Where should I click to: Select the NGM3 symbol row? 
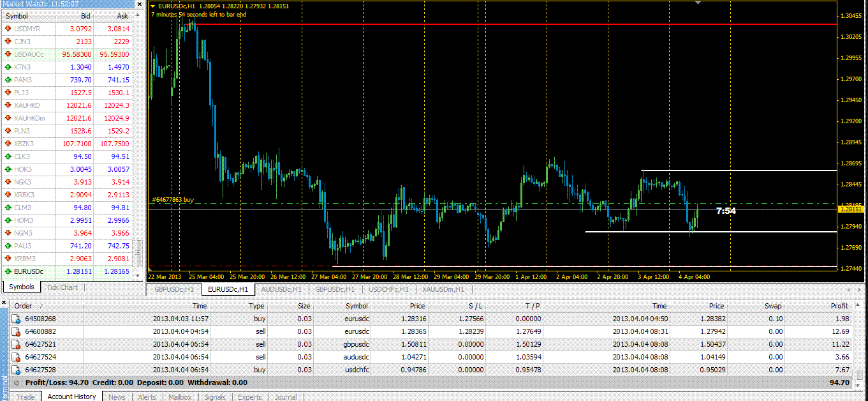(x=67, y=233)
